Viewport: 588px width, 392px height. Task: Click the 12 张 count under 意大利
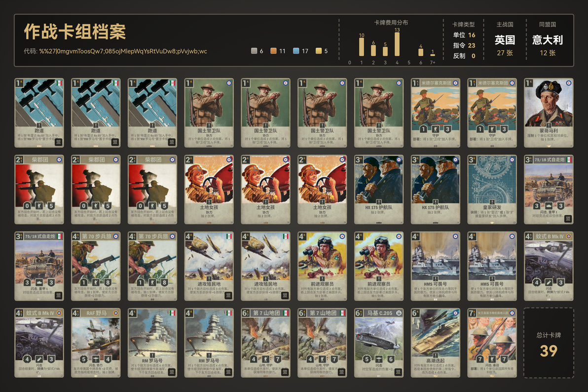click(x=548, y=53)
